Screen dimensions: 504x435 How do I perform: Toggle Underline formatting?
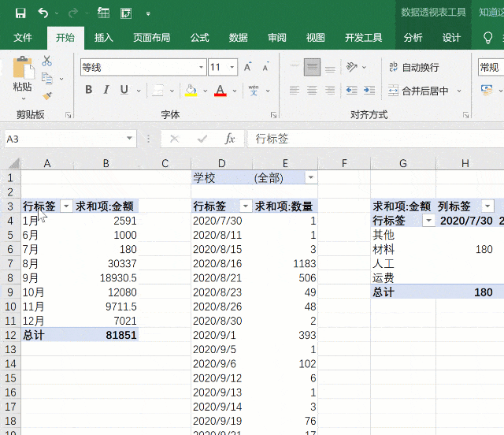click(124, 90)
